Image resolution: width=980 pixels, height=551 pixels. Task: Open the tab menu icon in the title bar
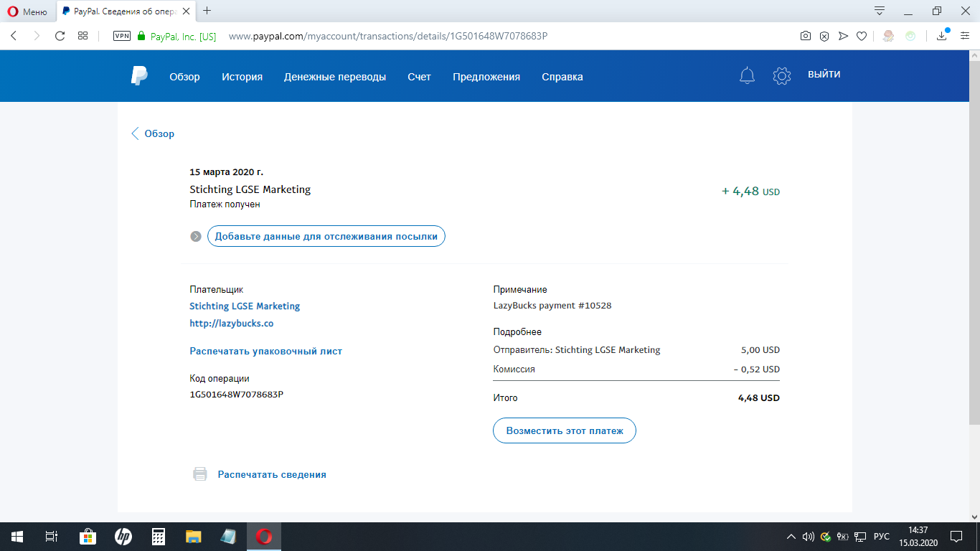(x=880, y=11)
